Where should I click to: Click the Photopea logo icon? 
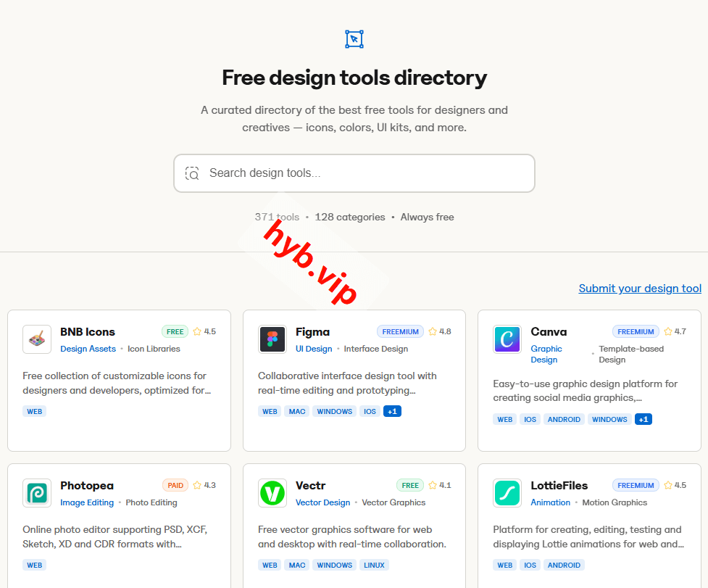click(x=36, y=492)
